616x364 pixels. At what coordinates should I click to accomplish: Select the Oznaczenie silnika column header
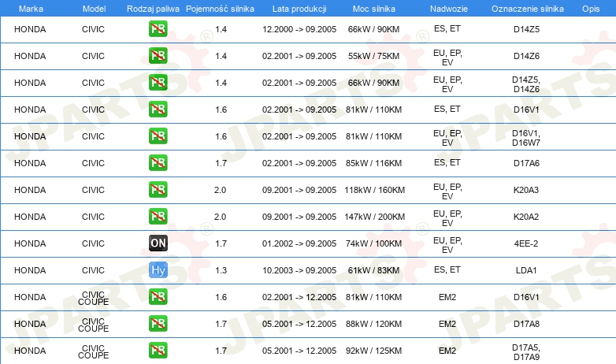(527, 9)
